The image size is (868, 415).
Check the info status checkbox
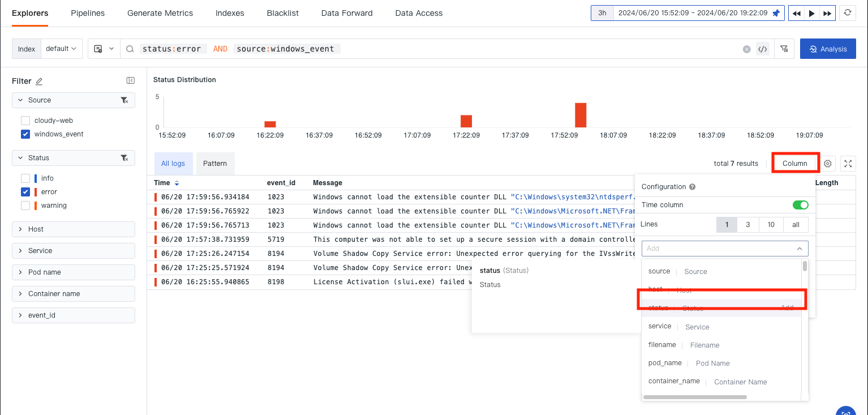pos(25,178)
